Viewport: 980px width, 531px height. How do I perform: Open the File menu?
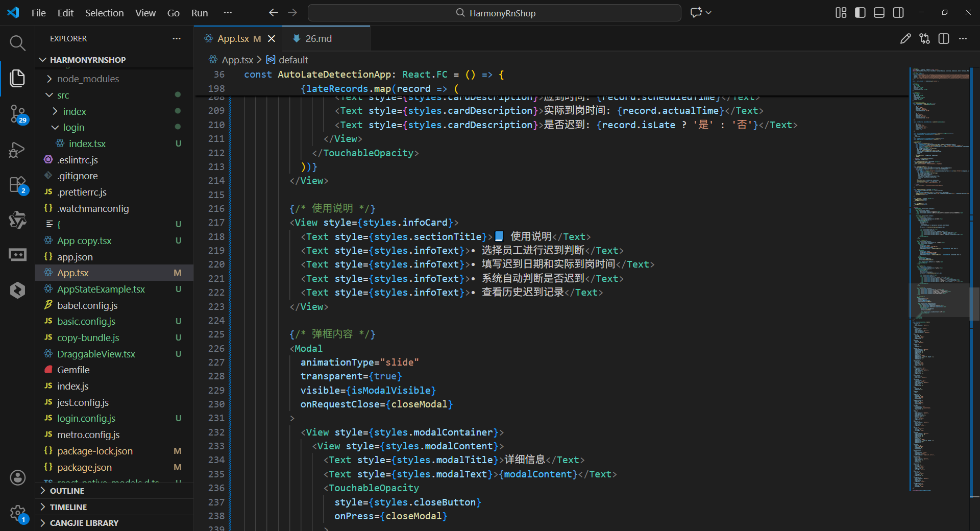point(39,13)
